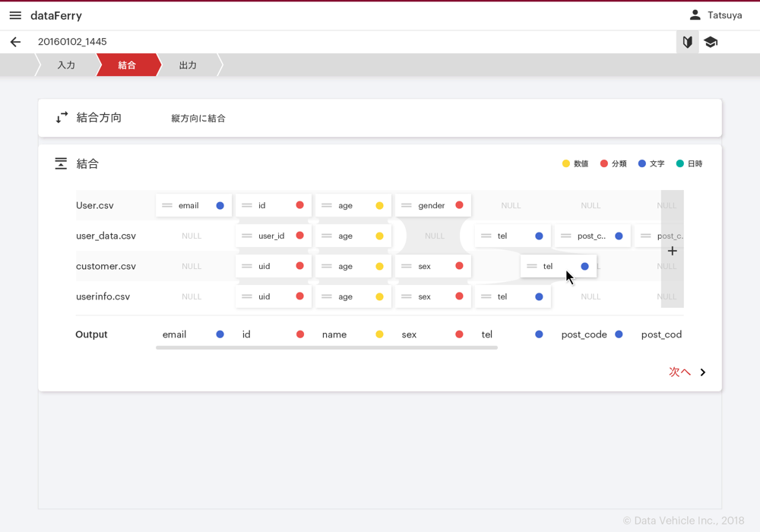Viewport: 760px width, 532px height.
Task: Select the user_data.csv post_c.. chip
Action: [x=592, y=236]
